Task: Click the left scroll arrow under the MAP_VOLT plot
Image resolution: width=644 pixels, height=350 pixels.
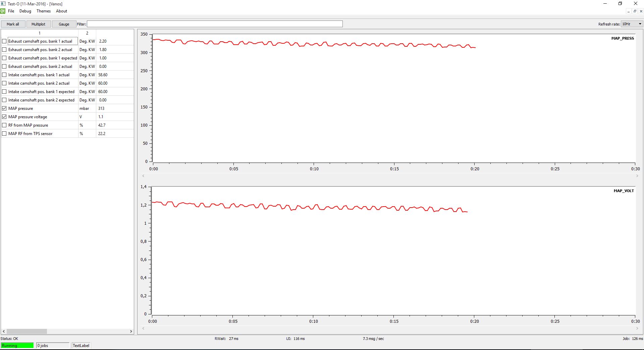Action: point(143,328)
